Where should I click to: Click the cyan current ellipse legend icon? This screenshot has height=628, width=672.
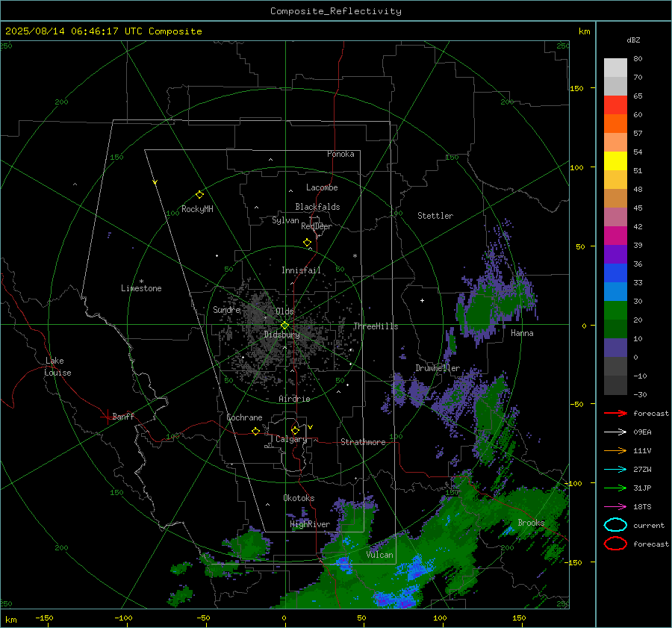(x=615, y=525)
